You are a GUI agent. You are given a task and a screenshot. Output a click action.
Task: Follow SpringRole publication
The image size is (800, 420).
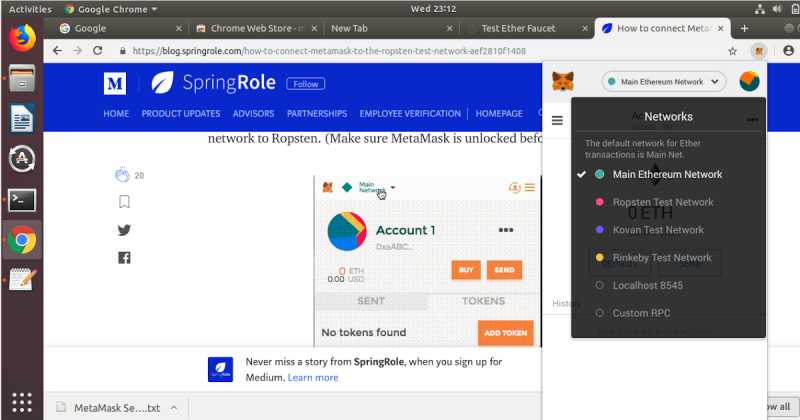306,84
